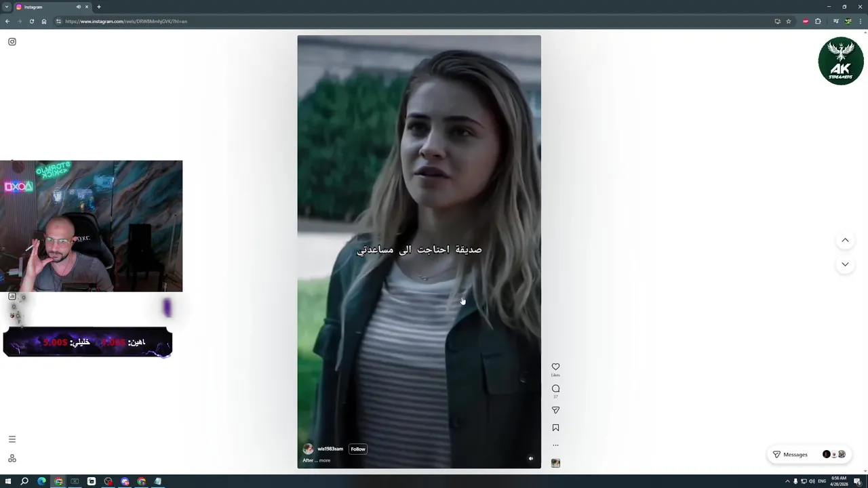Open the Windows Start menu
868x488 pixels.
8,481
